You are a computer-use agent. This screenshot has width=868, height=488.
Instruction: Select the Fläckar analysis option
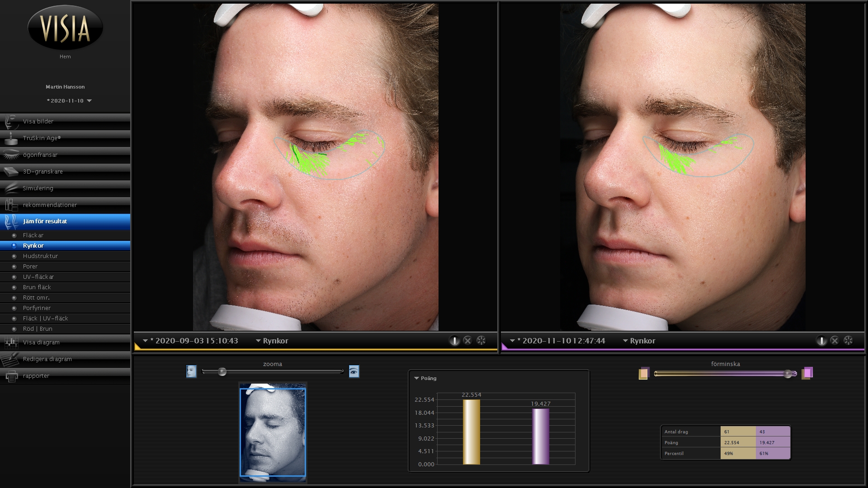[x=33, y=235]
